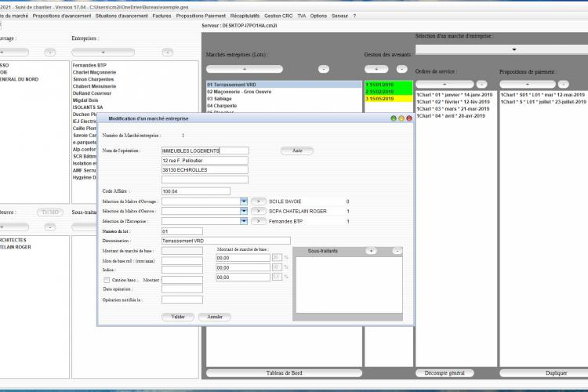588x392 pixels.
Task: Add a new lot under Marchés entreprises
Action: tap(245, 69)
